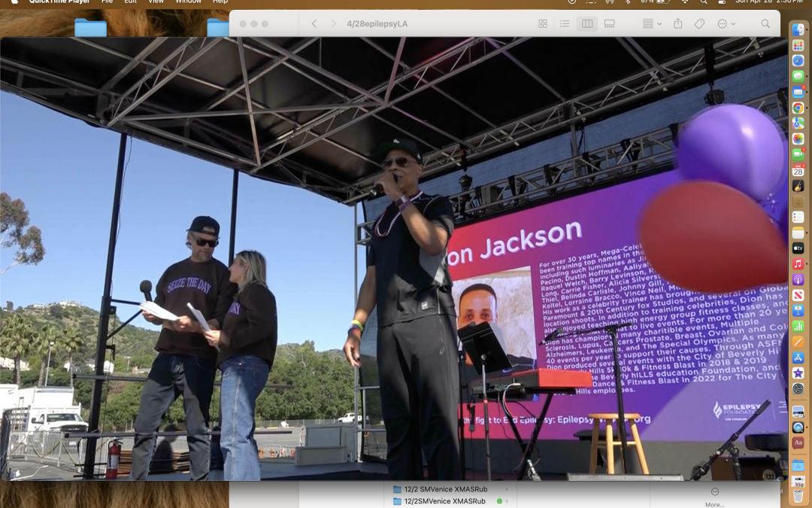Switch Finder to list view
This screenshot has height=508, width=812.
click(x=565, y=24)
